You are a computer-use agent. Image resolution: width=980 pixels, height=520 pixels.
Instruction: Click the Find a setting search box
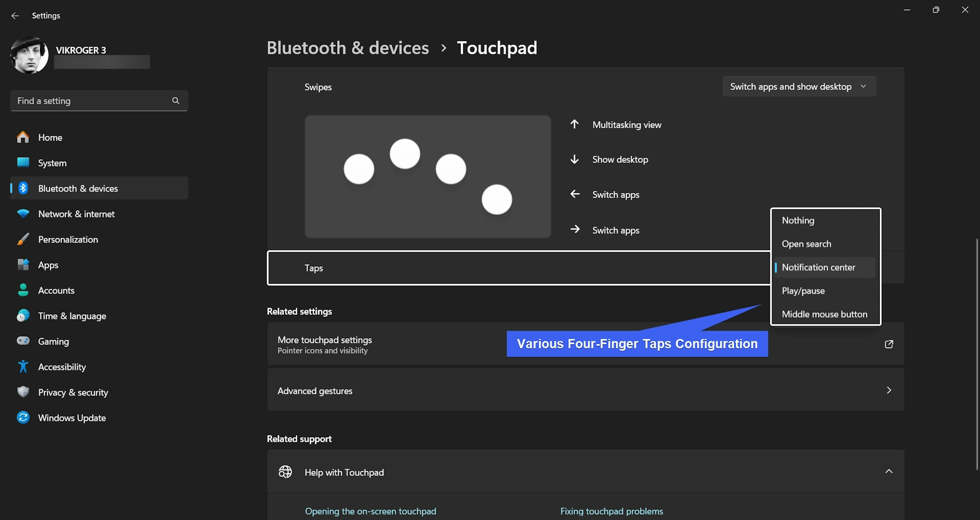tap(91, 101)
